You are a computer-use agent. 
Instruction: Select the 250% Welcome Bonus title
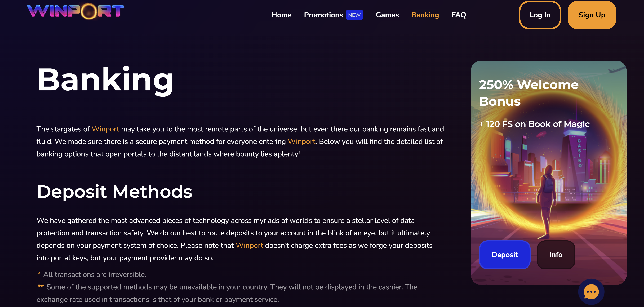tap(528, 93)
